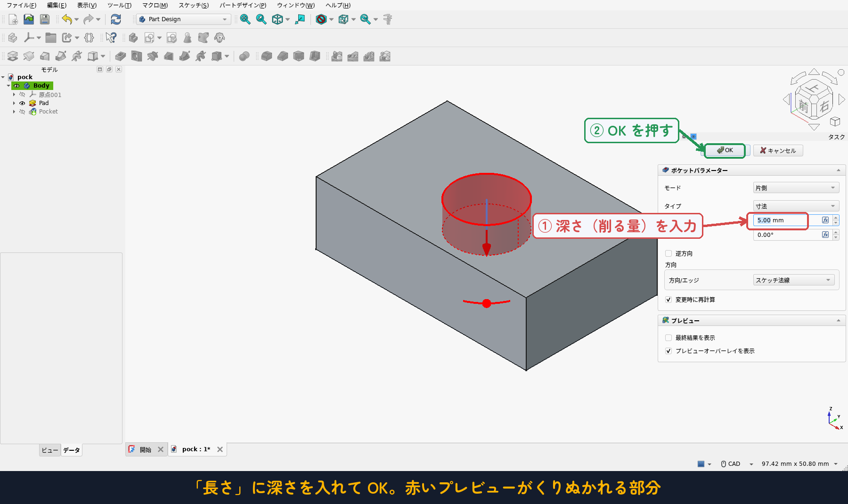
Task: Open formula editor for length field
Action: coord(825,220)
